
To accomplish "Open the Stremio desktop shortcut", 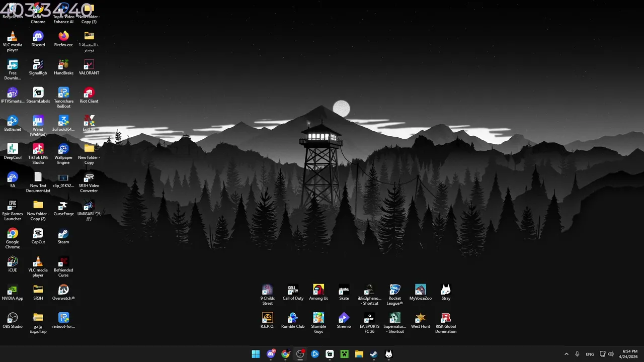I will point(344,321).
